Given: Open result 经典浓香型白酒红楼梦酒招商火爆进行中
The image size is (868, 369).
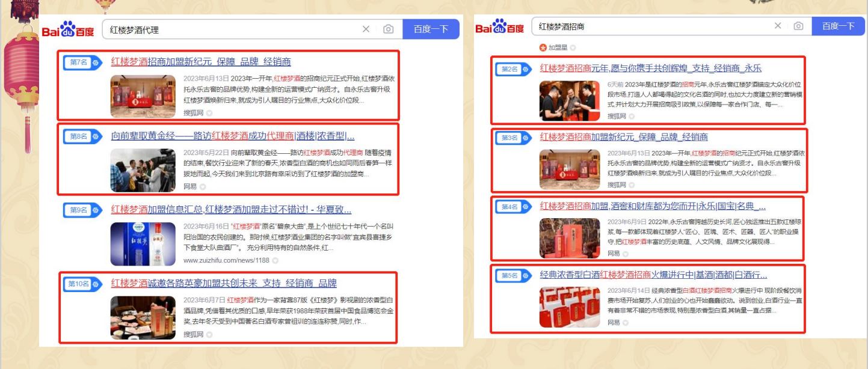Looking at the screenshot, I should pyautogui.click(x=653, y=275).
